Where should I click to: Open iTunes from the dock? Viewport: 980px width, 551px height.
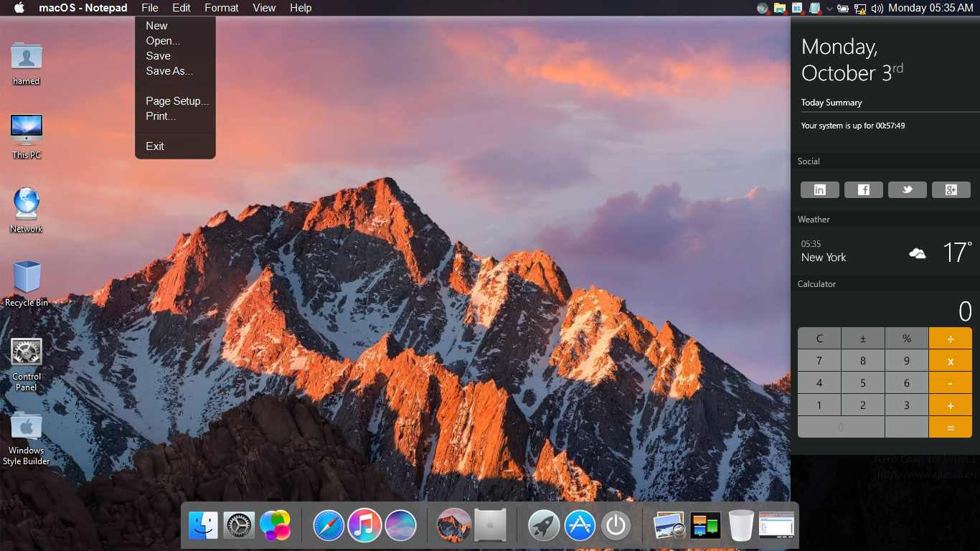click(x=364, y=525)
